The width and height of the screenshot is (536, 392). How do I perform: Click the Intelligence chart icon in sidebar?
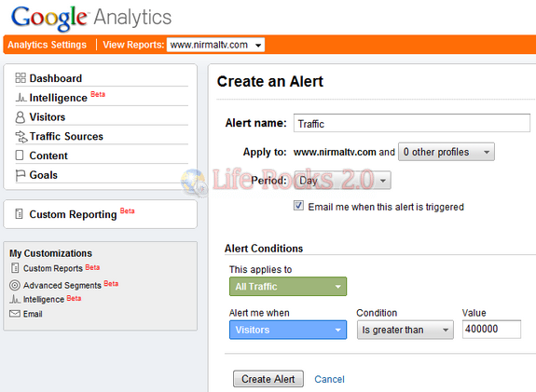tap(21, 98)
